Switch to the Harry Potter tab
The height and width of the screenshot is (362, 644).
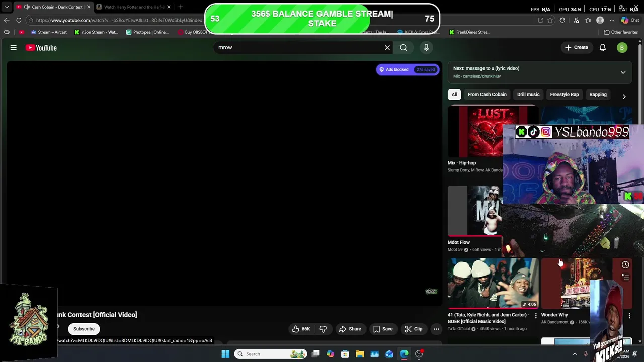(134, 7)
